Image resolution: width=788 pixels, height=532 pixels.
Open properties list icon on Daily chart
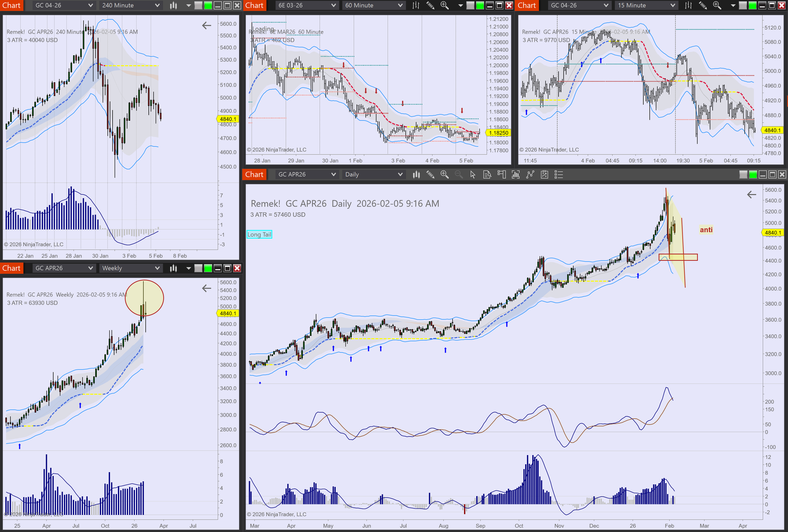tap(559, 175)
